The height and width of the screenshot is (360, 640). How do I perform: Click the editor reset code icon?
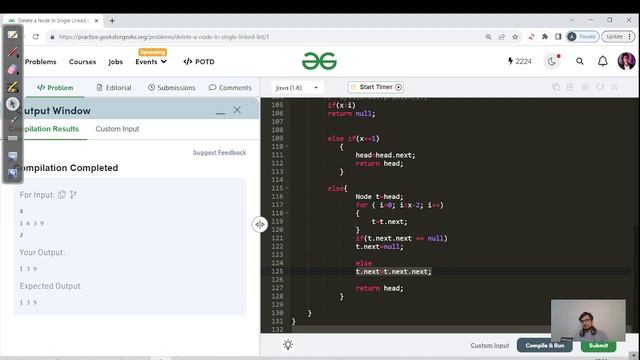point(600,87)
